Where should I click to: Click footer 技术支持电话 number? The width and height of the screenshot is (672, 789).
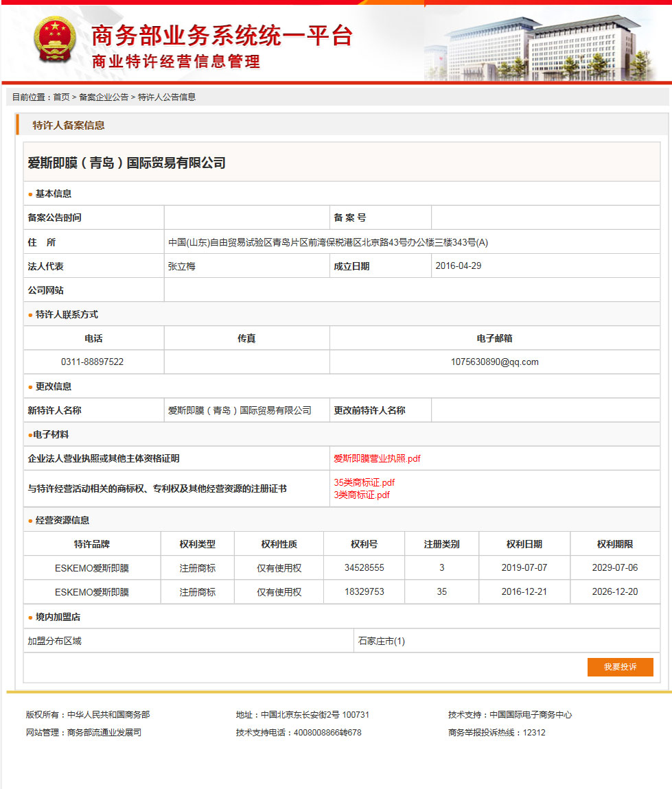pos(327,733)
